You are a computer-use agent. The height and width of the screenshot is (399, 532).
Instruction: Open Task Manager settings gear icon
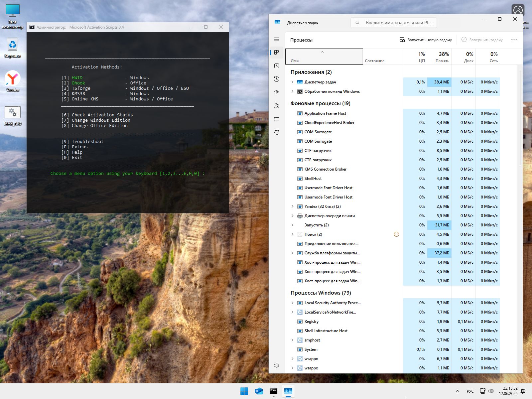tap(277, 365)
